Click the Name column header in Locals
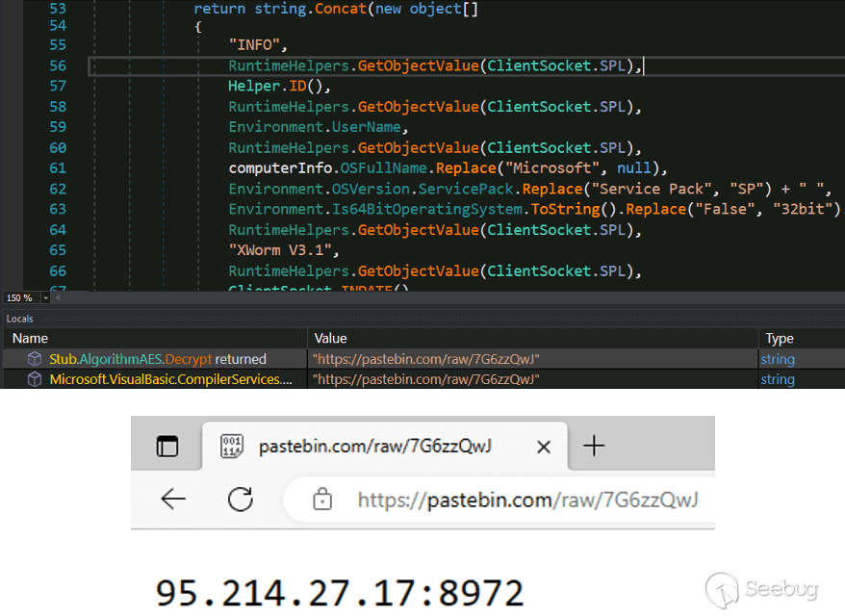Viewport: 845px width, 616px height. click(x=30, y=339)
